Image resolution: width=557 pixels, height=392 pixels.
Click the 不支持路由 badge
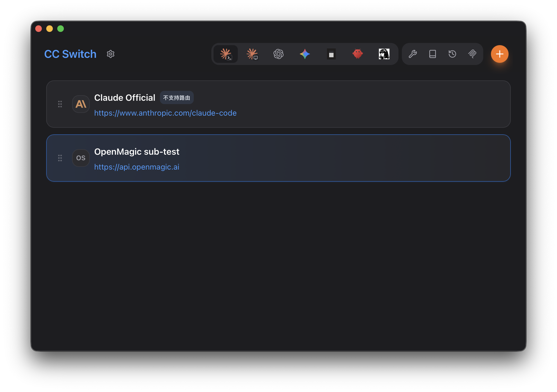click(177, 98)
